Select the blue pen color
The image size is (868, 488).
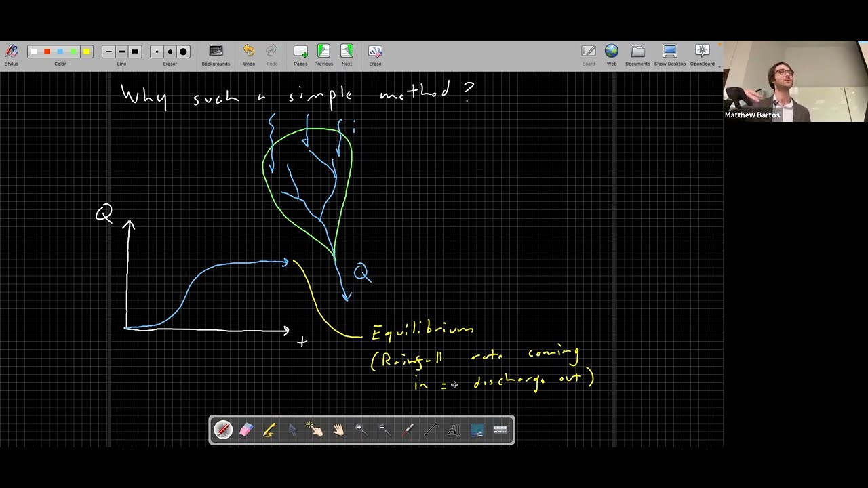point(60,52)
